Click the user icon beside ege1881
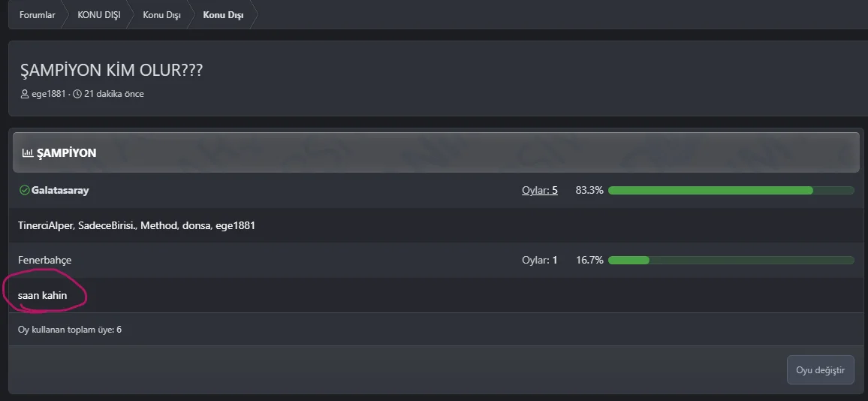Viewport: 868px width, 401px height. [x=24, y=95]
